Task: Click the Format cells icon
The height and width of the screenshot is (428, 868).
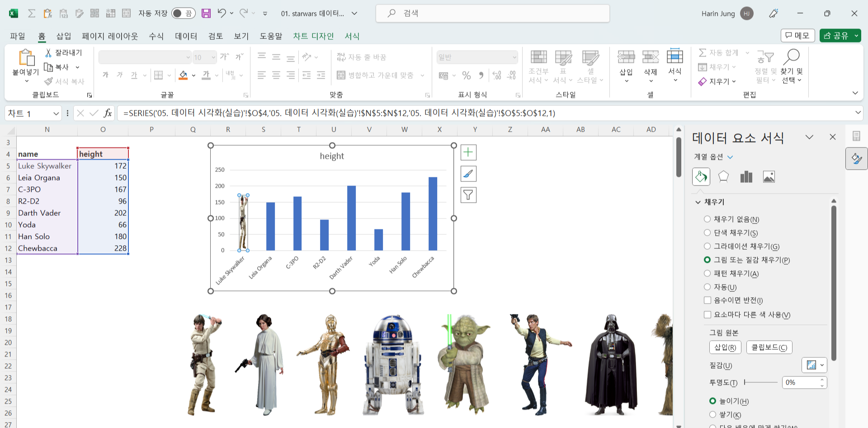Action: 675,56
